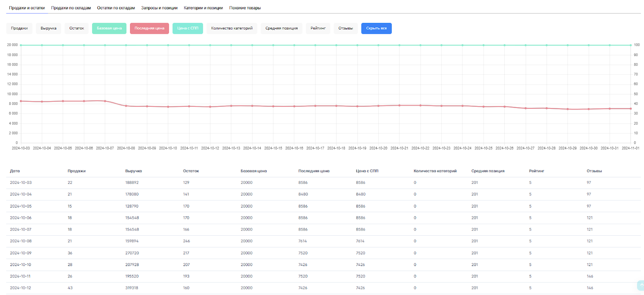Screen dimensions: 644x295
Task: Click the Цена с СПП column header
Action: (367, 171)
